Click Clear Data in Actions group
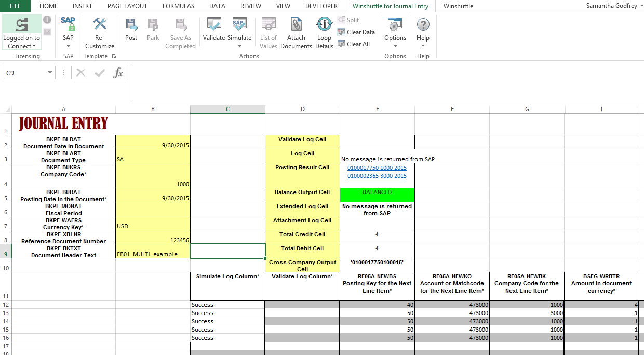644x355 pixels. pos(356,32)
